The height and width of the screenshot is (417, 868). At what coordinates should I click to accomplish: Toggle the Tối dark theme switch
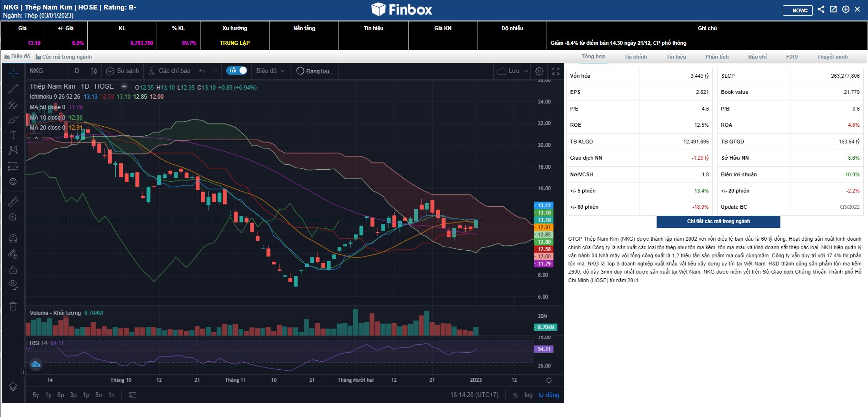pyautogui.click(x=237, y=71)
